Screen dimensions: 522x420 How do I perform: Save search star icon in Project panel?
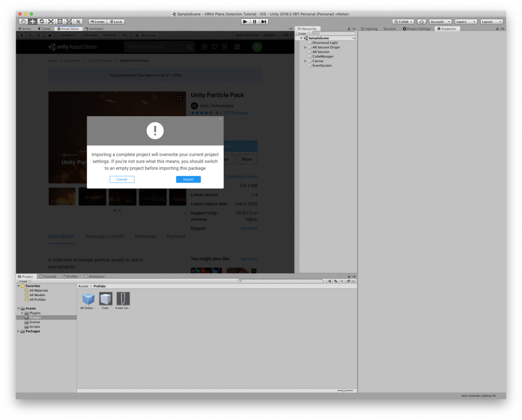click(342, 281)
